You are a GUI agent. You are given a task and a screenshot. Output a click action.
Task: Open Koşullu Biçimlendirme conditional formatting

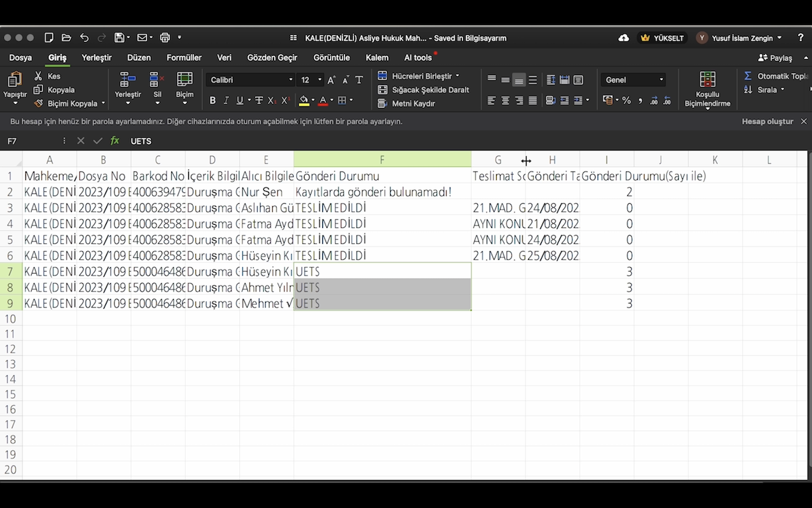707,90
